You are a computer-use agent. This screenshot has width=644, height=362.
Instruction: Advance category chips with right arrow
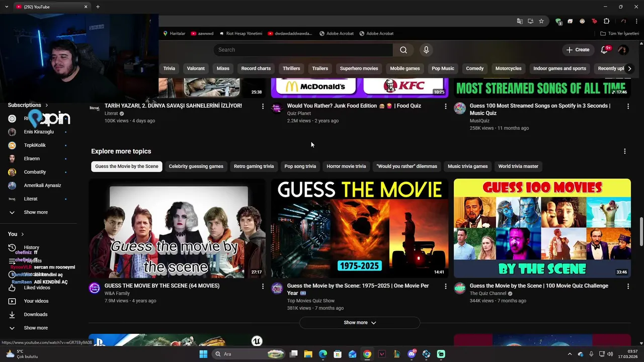pos(629,68)
